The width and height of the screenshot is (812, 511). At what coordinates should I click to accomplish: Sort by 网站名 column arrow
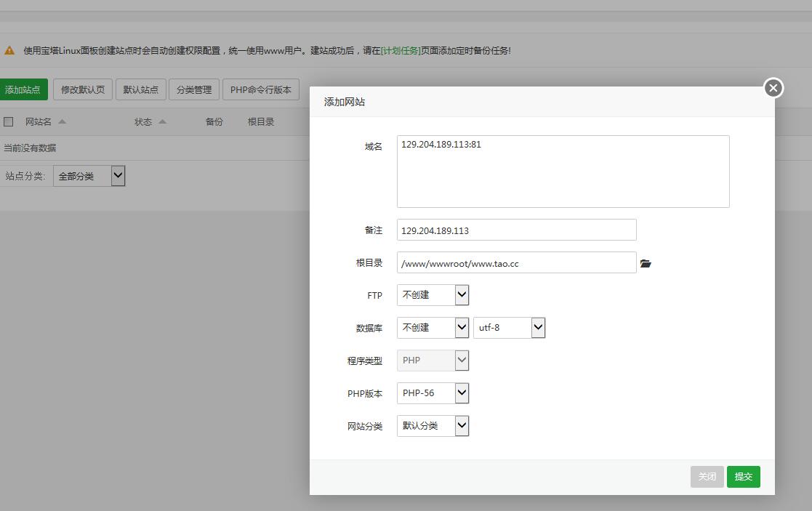pos(62,121)
